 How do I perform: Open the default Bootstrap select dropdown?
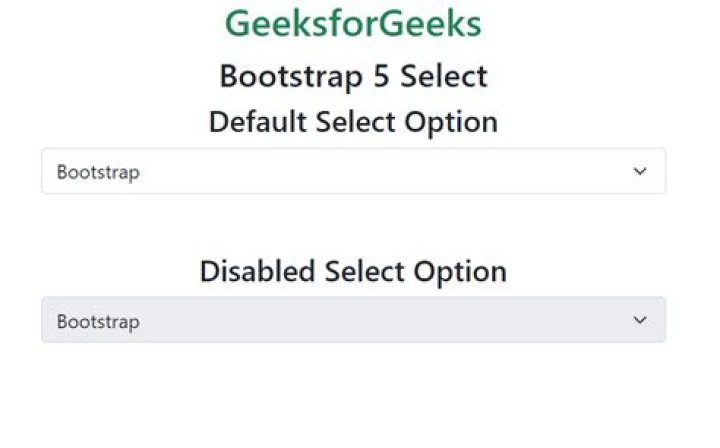(353, 171)
